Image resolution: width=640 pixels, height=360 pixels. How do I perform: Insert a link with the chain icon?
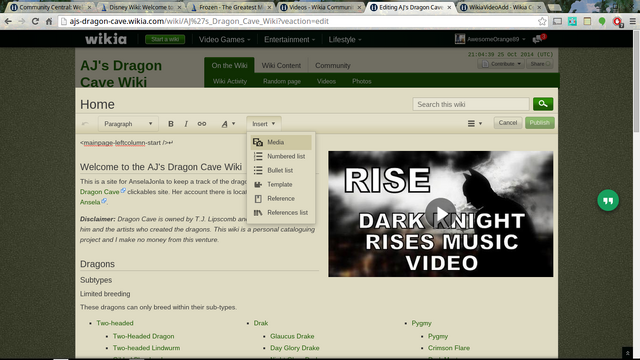pyautogui.click(x=202, y=124)
